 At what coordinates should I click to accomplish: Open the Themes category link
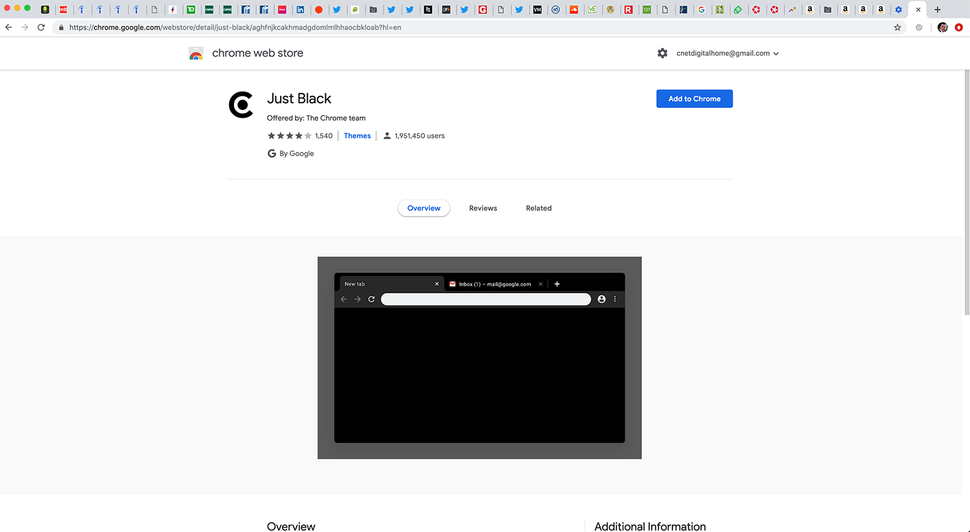(357, 135)
